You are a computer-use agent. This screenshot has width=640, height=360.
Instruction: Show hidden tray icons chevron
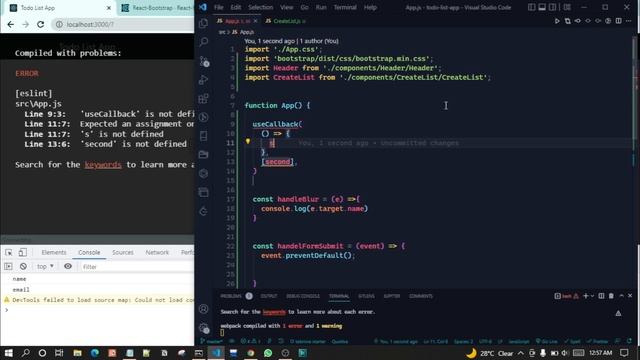coord(521,353)
